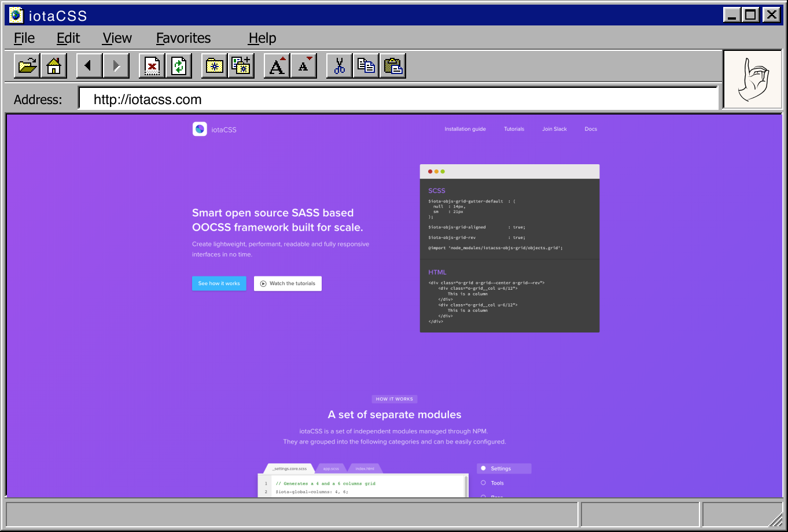This screenshot has width=788, height=532.
Task: Click the "$iota-global-columns: 4, 6;" code line
Action: (312, 492)
